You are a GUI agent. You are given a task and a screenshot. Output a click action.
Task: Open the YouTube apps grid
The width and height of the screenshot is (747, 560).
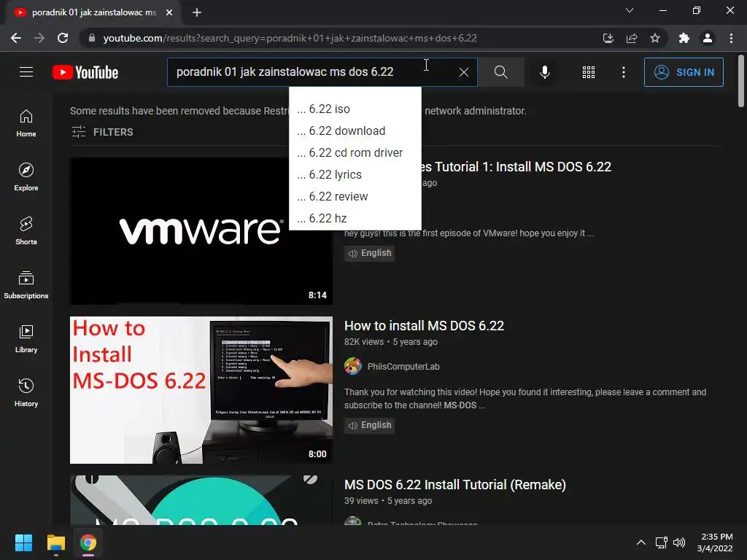coord(589,72)
